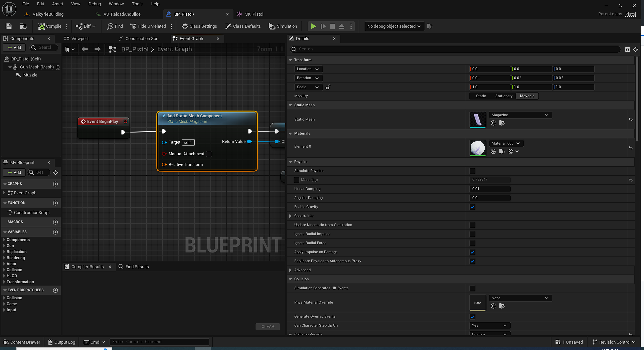644x350 pixels.
Task: Switch to the SK_Pistol tab
Action: (254, 14)
